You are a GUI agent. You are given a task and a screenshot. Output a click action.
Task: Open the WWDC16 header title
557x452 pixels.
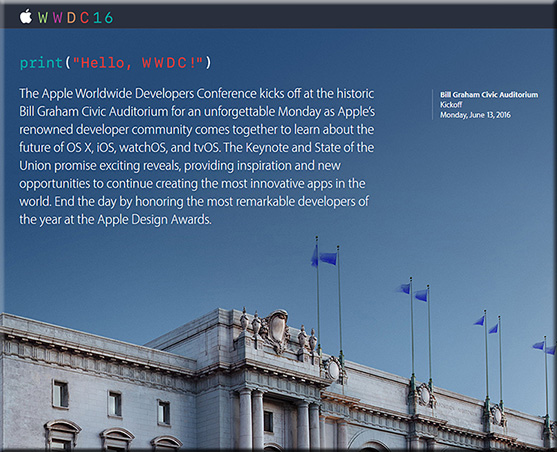(76, 18)
